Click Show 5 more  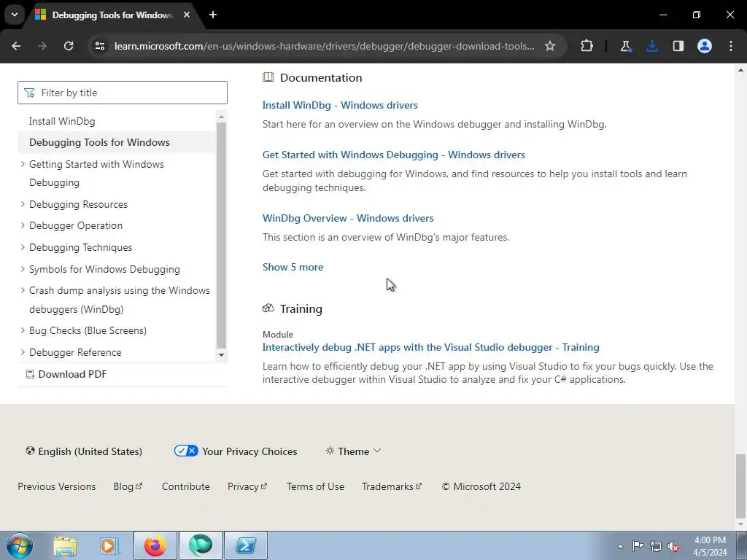pos(293,267)
